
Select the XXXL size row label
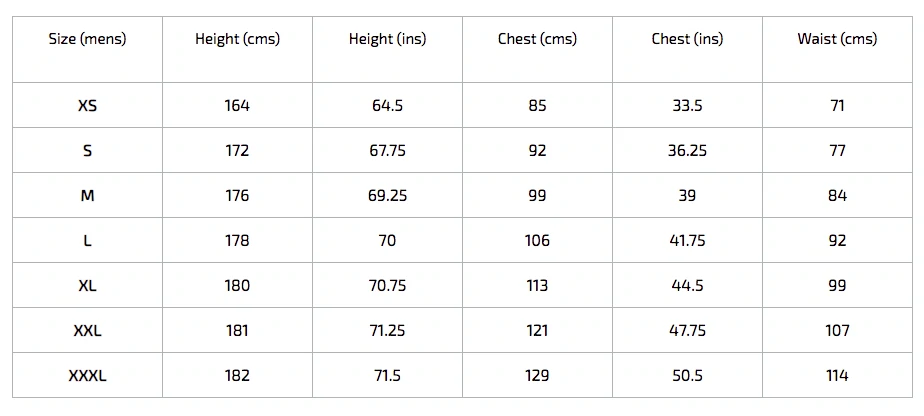(87, 375)
